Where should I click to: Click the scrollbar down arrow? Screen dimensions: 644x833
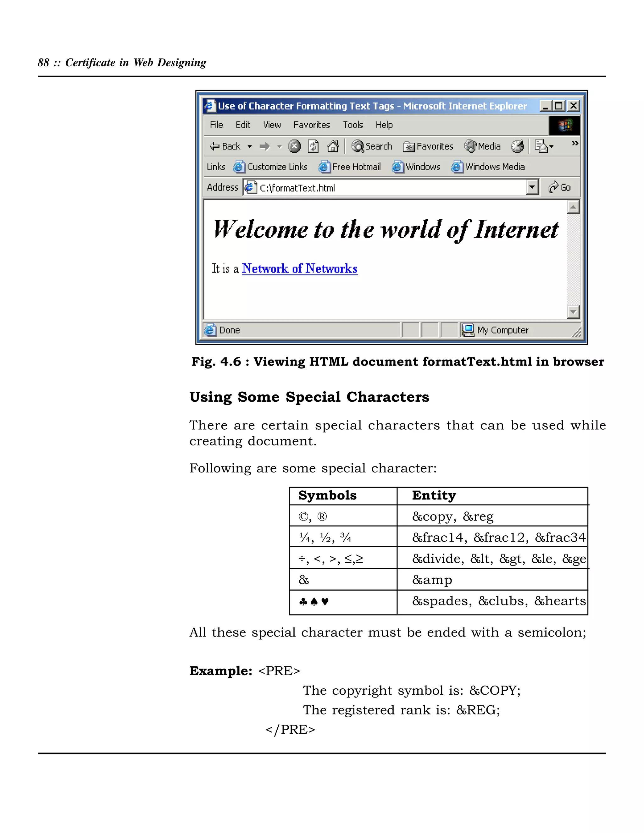[x=573, y=312]
